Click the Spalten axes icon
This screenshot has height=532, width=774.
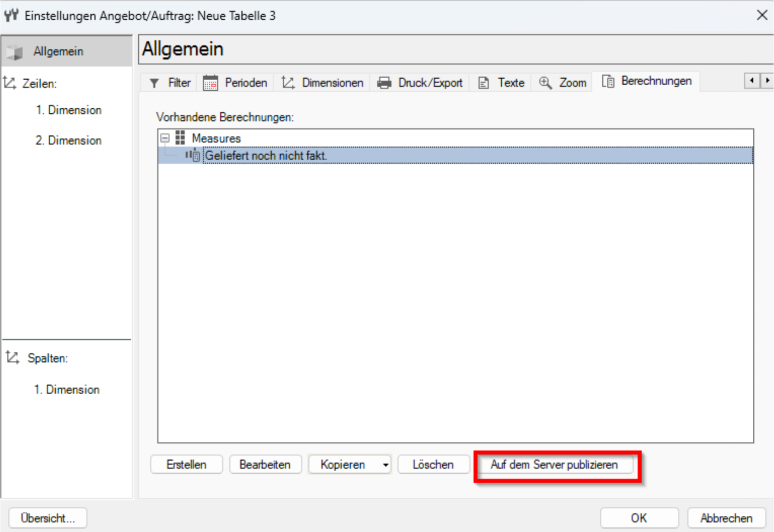pos(12,357)
